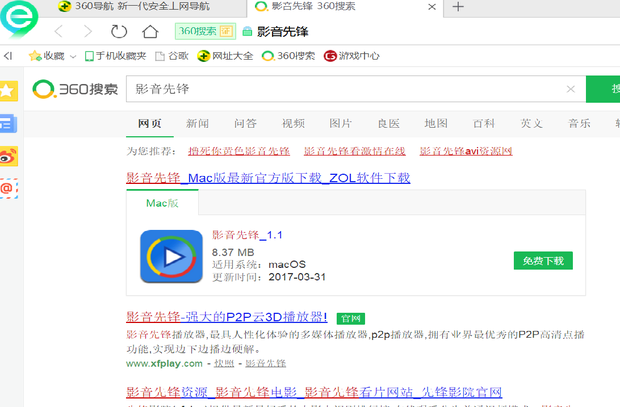Image resolution: width=620 pixels, height=407 pixels.
Task: Click the 官网 badge
Action: click(351, 318)
